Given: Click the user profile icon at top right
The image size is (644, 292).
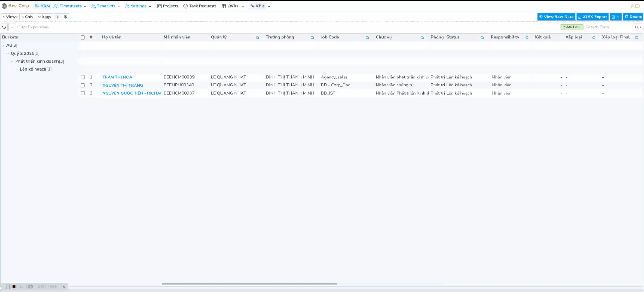Looking at the screenshot, I should click(632, 6).
